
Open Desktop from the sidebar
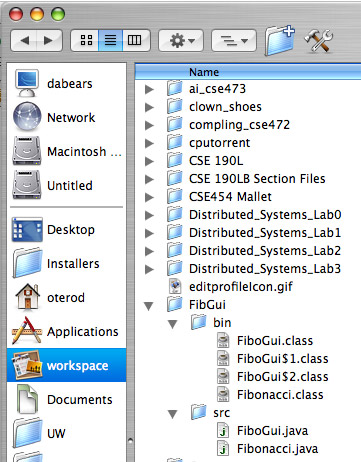65,229
